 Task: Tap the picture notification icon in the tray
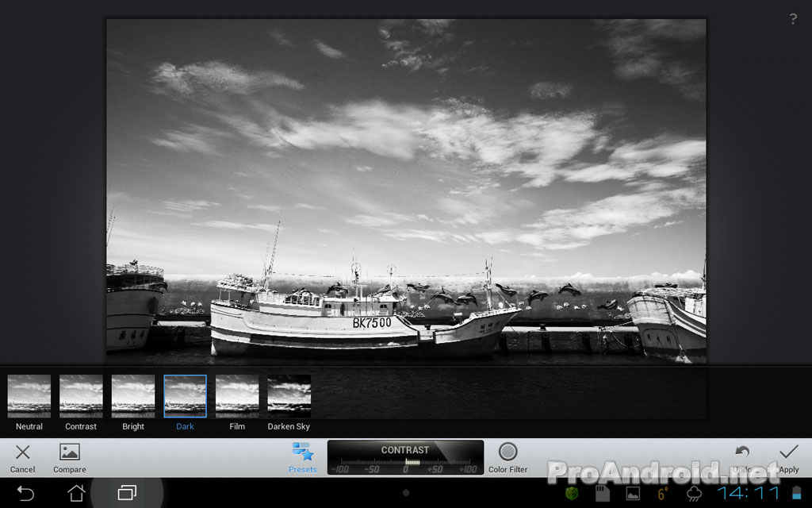(633, 494)
